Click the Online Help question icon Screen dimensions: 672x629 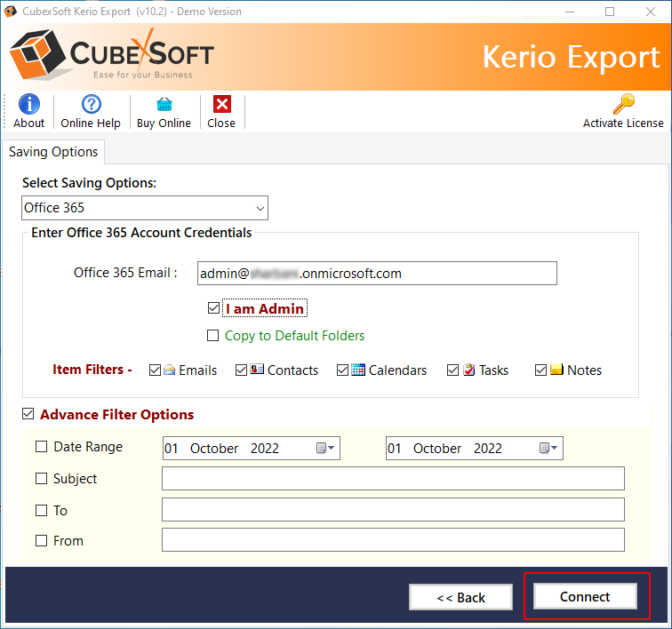point(91,105)
